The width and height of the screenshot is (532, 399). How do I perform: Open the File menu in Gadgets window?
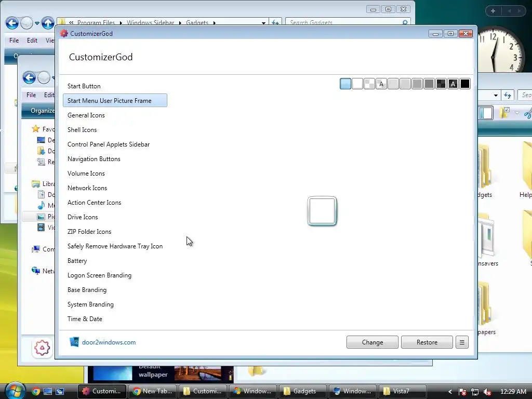point(14,41)
